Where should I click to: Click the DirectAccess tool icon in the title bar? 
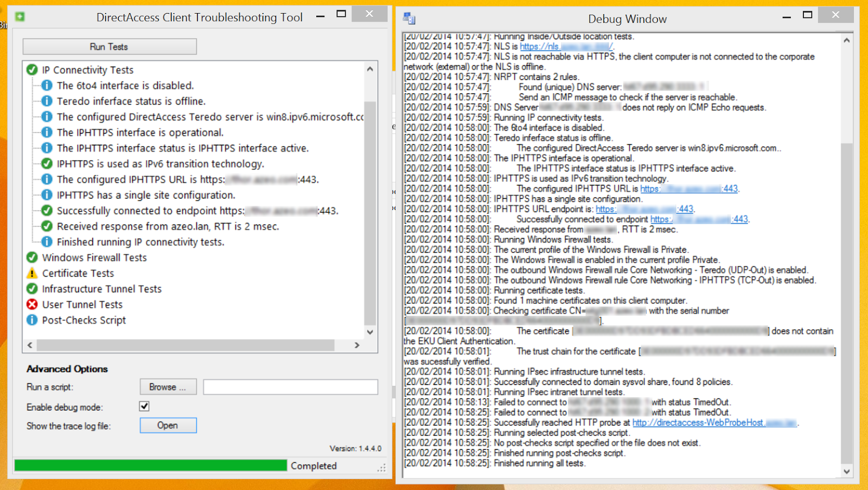click(x=20, y=17)
